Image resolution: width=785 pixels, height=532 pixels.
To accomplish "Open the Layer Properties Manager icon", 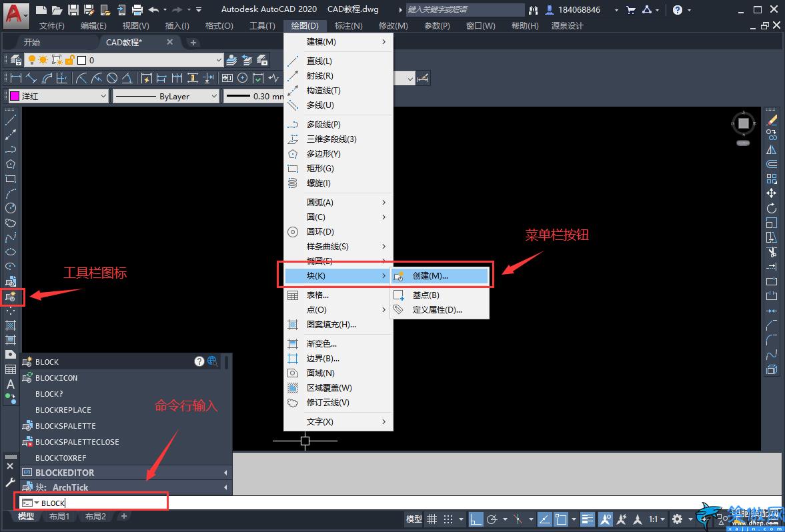I will coord(16,60).
